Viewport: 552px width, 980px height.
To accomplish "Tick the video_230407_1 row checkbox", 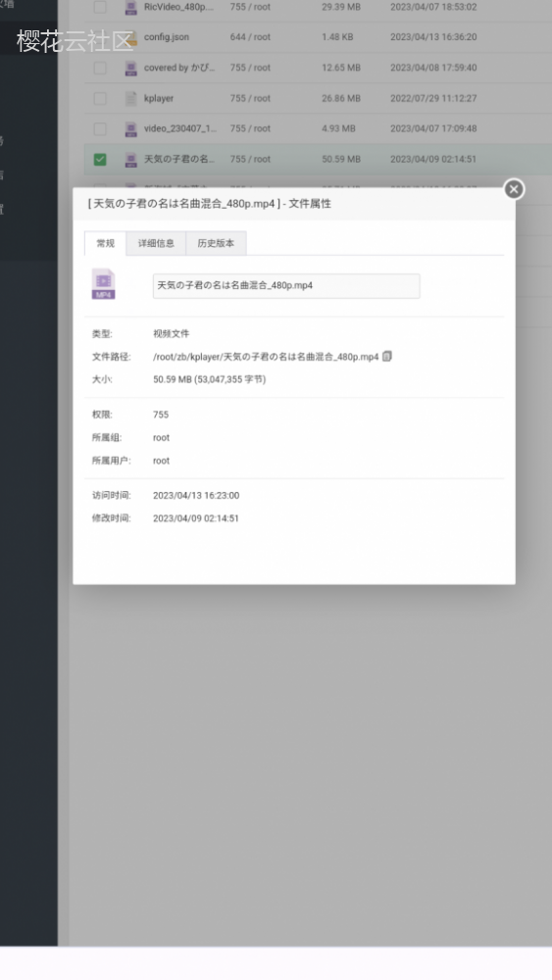I will [100, 128].
